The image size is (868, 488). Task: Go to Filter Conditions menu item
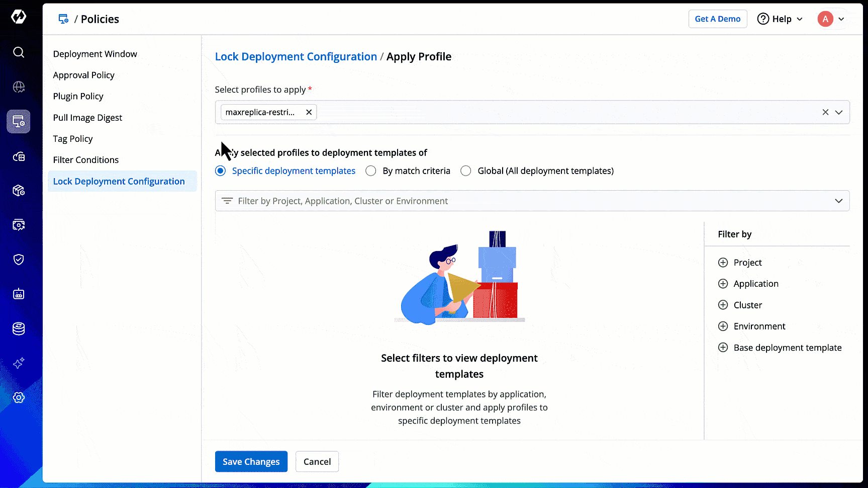point(86,160)
